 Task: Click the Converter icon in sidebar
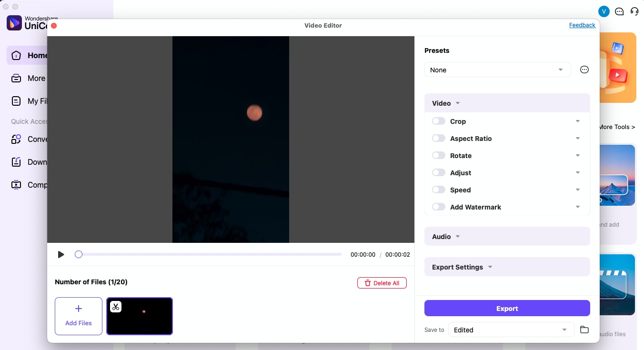click(16, 139)
